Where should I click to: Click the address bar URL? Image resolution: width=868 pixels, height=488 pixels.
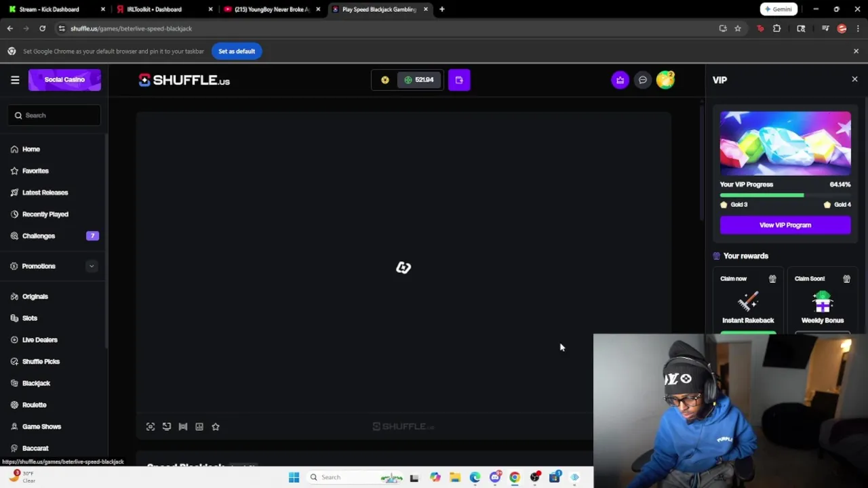click(132, 28)
